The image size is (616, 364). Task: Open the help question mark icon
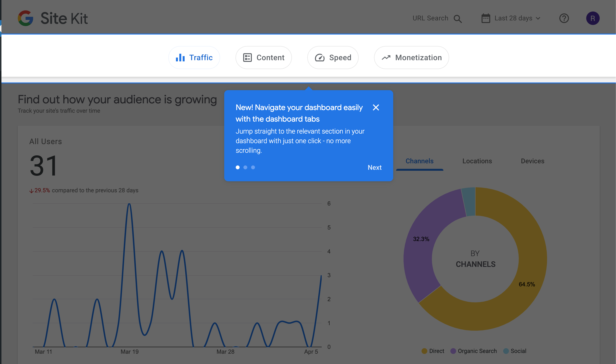[x=564, y=18]
